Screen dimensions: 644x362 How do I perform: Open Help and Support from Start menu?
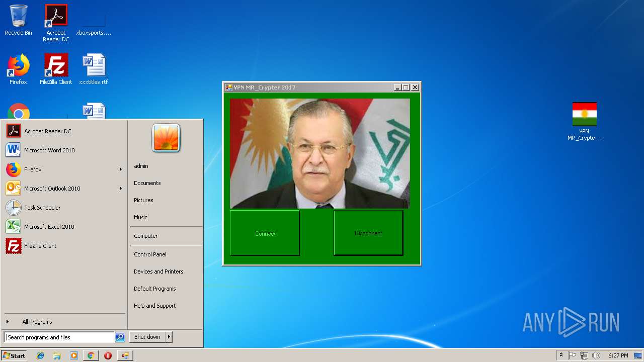coord(155,306)
